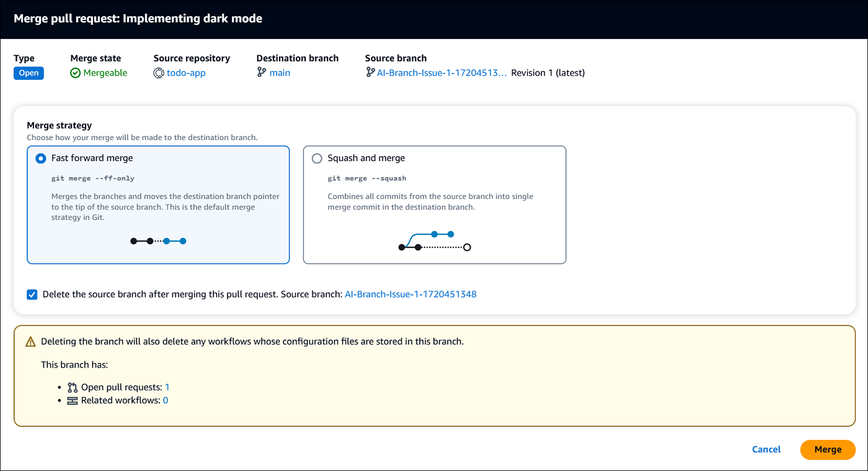The width and height of the screenshot is (868, 471).
Task: Uncheck Delete the source branch checkbox
Action: pos(32,294)
